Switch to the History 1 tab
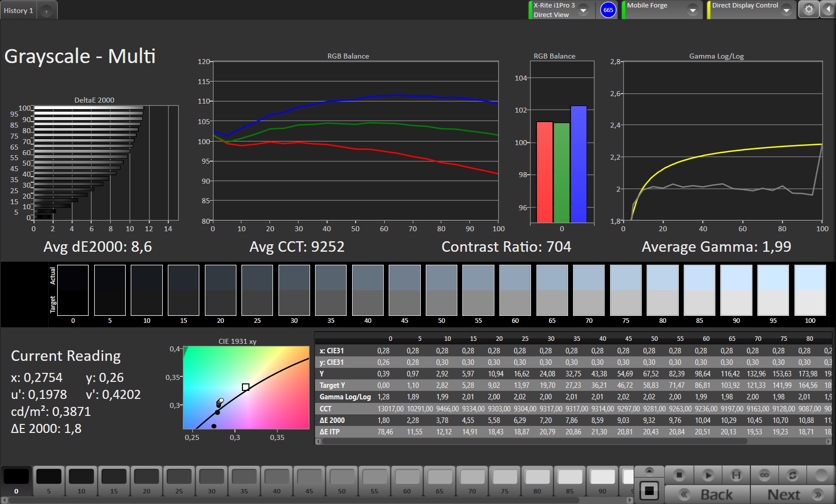Viewport: 836px width, 504px height. pyautogui.click(x=19, y=11)
